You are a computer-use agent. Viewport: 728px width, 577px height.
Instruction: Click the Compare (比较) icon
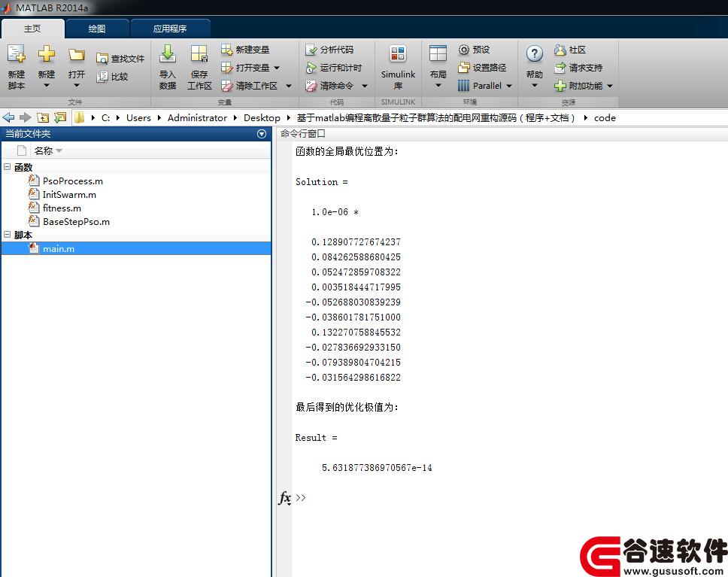tap(102, 77)
